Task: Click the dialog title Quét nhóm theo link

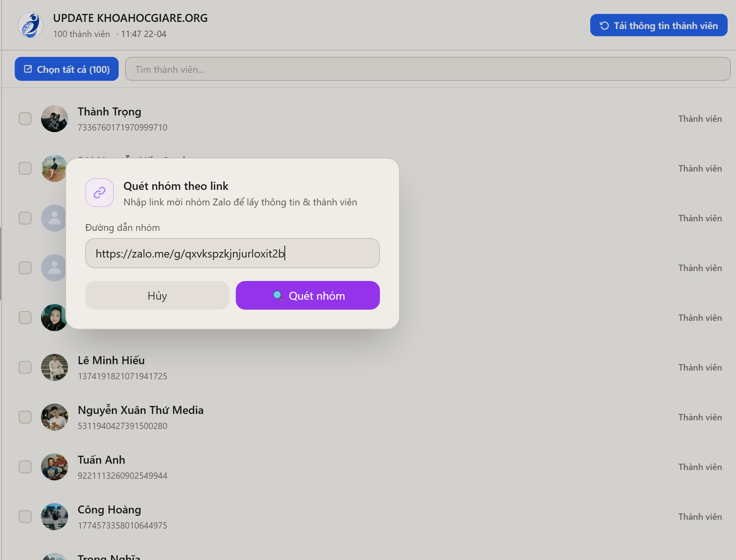Action: (x=176, y=186)
